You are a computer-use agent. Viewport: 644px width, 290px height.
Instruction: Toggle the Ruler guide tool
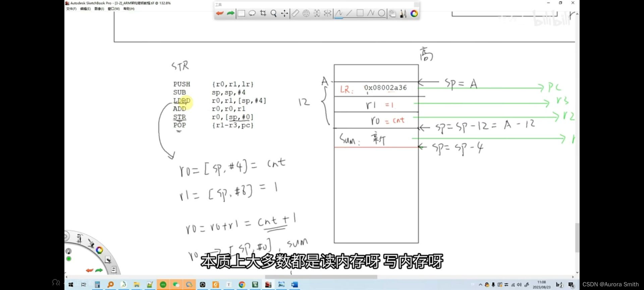(295, 13)
